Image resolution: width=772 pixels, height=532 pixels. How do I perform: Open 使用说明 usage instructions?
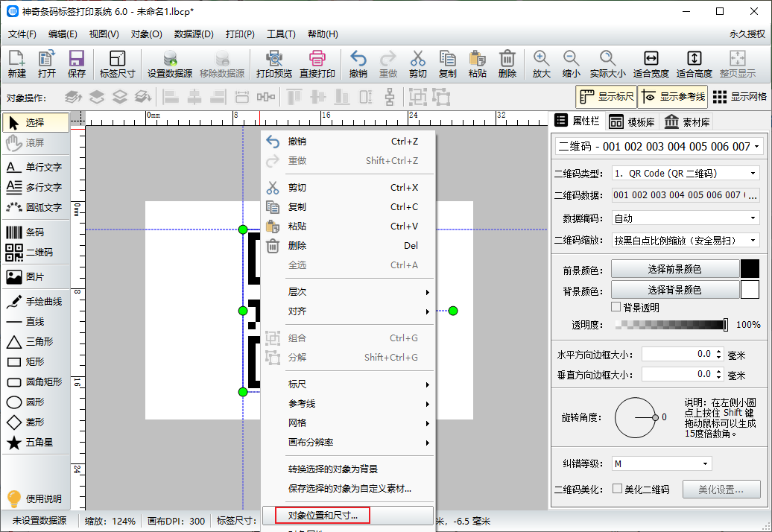tap(34, 498)
